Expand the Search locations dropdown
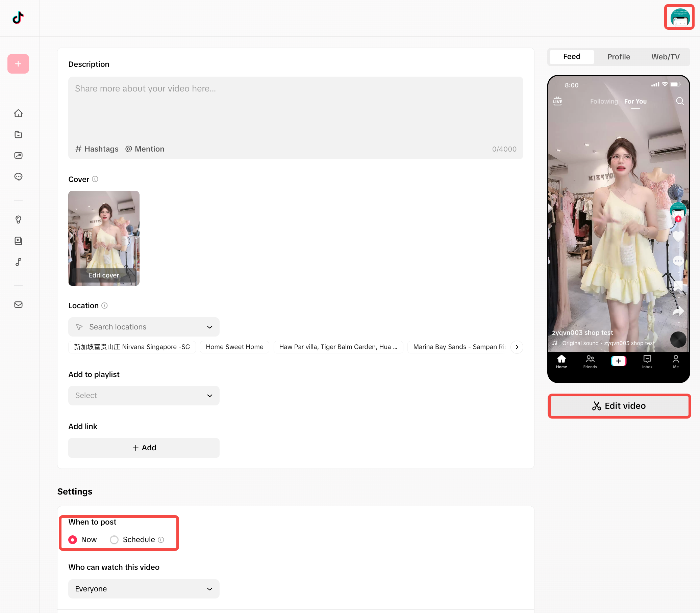 [x=144, y=327]
